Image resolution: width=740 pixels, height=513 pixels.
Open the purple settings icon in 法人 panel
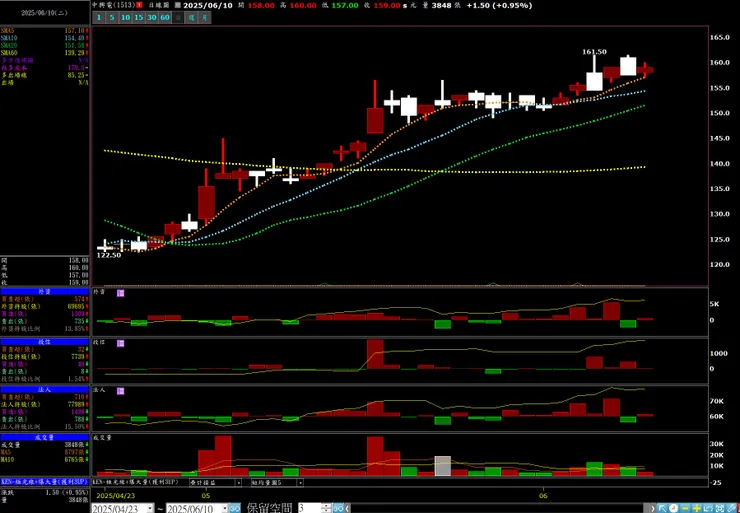click(x=120, y=391)
